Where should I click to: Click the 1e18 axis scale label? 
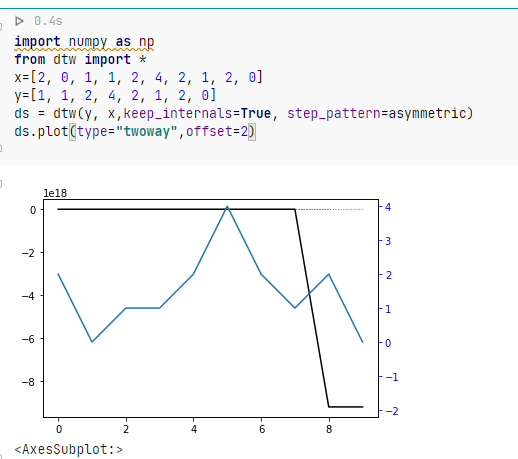(55, 193)
